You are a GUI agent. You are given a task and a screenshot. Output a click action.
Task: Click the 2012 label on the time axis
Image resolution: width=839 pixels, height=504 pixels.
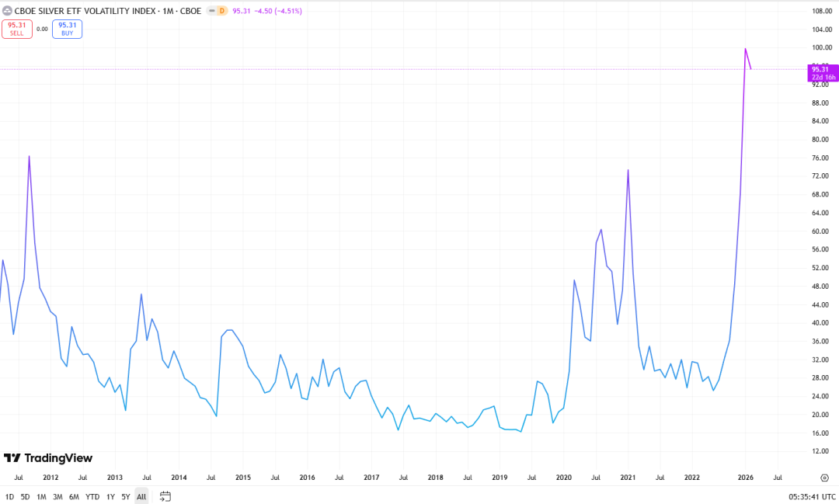tap(50, 478)
